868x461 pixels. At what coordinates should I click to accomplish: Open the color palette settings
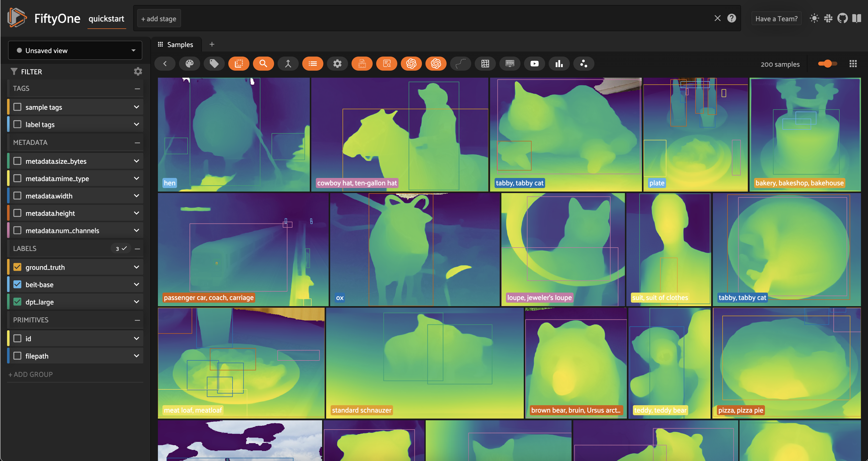point(189,64)
